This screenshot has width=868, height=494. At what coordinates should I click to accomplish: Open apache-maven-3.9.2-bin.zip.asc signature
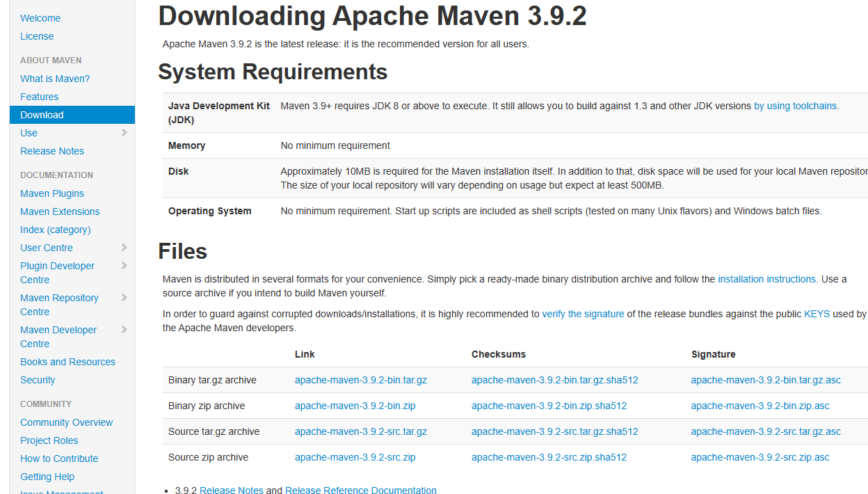click(x=760, y=406)
